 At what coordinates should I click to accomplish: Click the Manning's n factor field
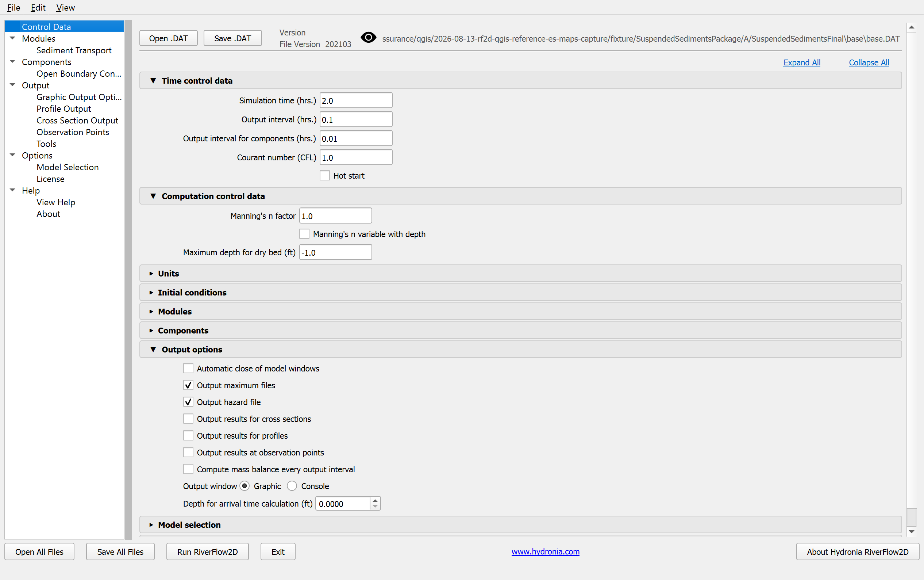[x=335, y=216]
